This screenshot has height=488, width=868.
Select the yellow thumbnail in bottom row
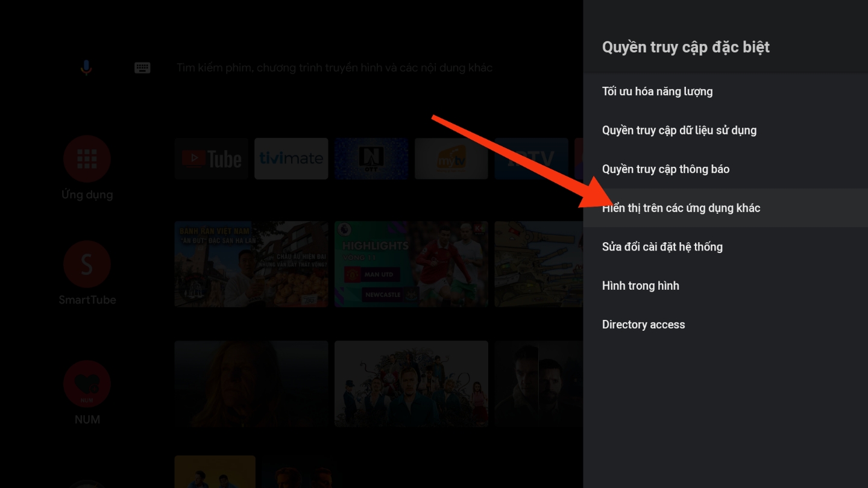point(215,472)
